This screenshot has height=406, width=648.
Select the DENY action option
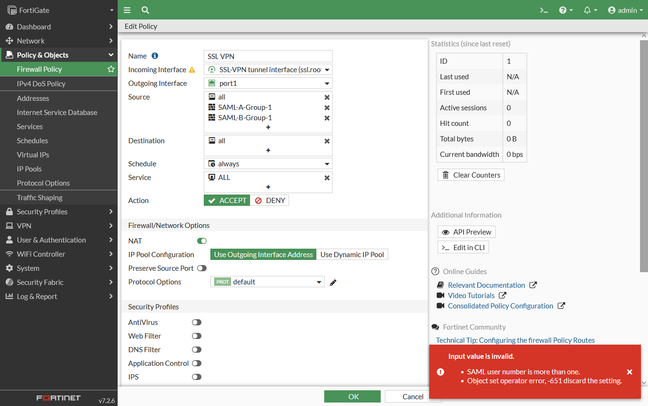(x=268, y=200)
